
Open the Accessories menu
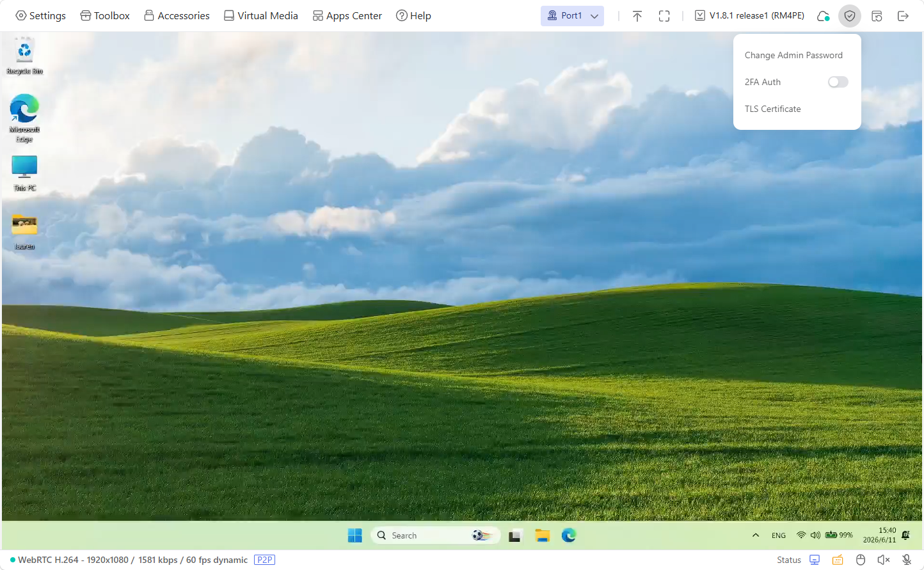177,15
